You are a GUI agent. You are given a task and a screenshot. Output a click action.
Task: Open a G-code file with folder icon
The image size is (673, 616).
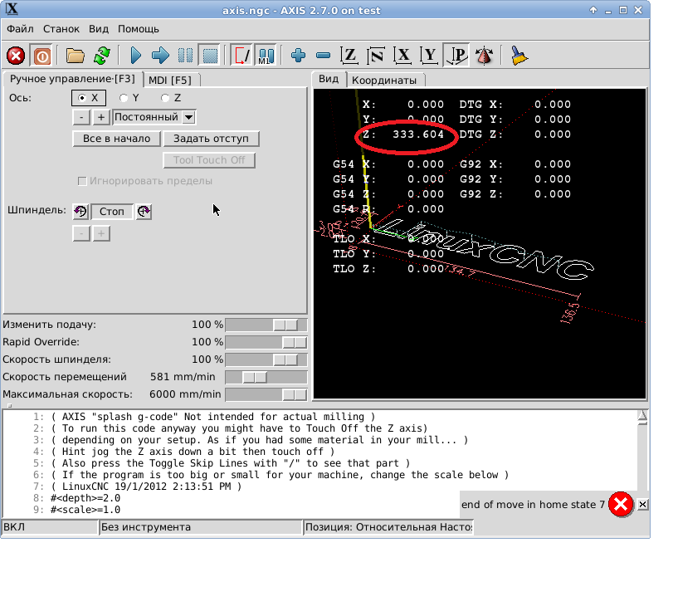click(75, 56)
